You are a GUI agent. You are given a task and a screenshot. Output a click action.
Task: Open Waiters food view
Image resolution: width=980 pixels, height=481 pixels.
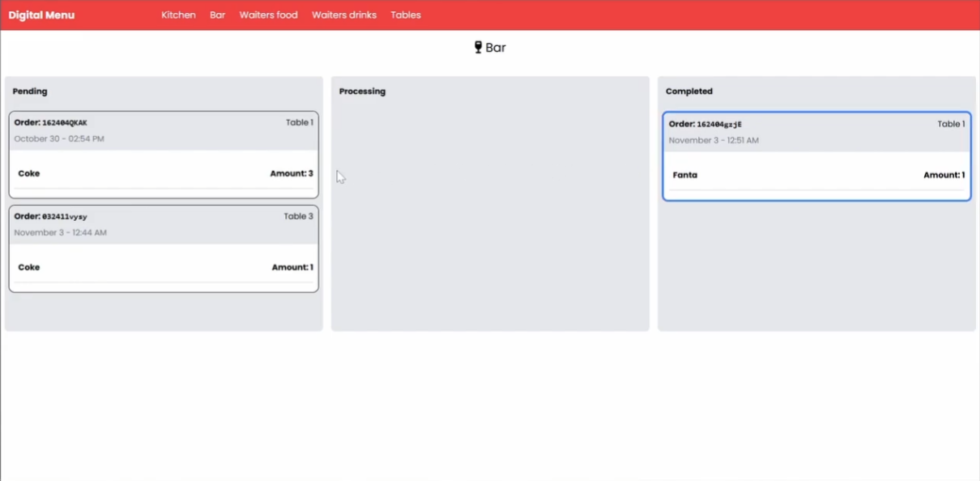[268, 15]
